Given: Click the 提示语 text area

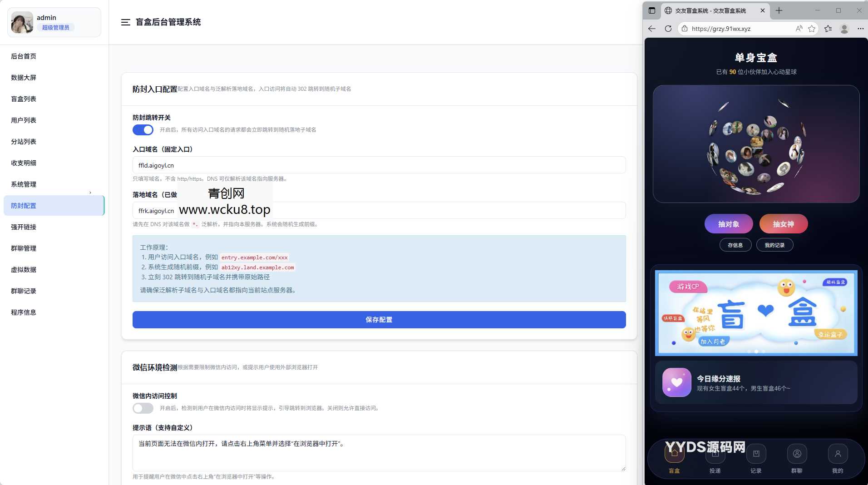Looking at the screenshot, I should tap(379, 453).
